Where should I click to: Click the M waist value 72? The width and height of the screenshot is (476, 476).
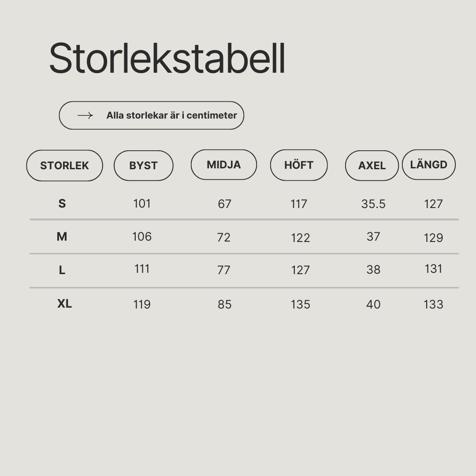point(224,238)
